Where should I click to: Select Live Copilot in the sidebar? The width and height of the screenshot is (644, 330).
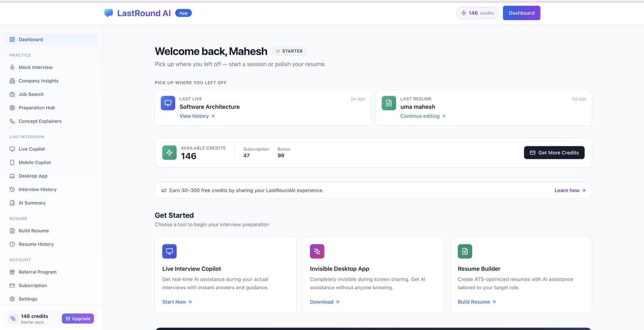tap(51, 149)
